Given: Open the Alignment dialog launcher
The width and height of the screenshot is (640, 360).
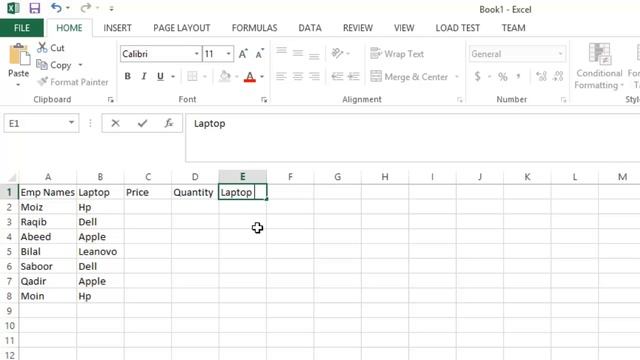Looking at the screenshot, I should [x=460, y=100].
